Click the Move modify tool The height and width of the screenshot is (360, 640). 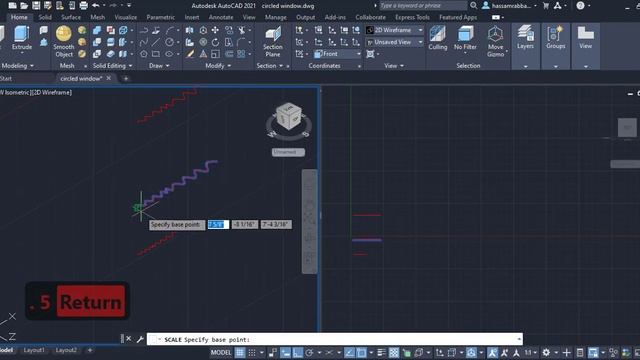click(215, 30)
